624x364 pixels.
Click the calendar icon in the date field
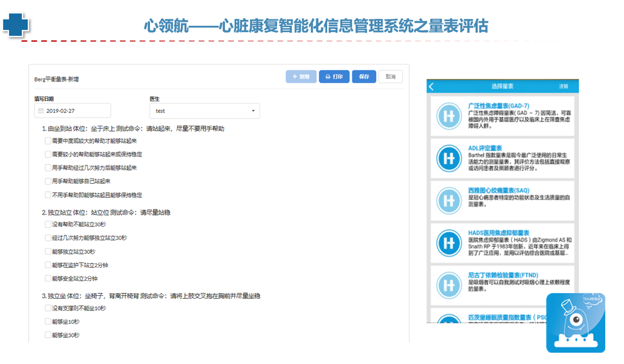(x=41, y=111)
